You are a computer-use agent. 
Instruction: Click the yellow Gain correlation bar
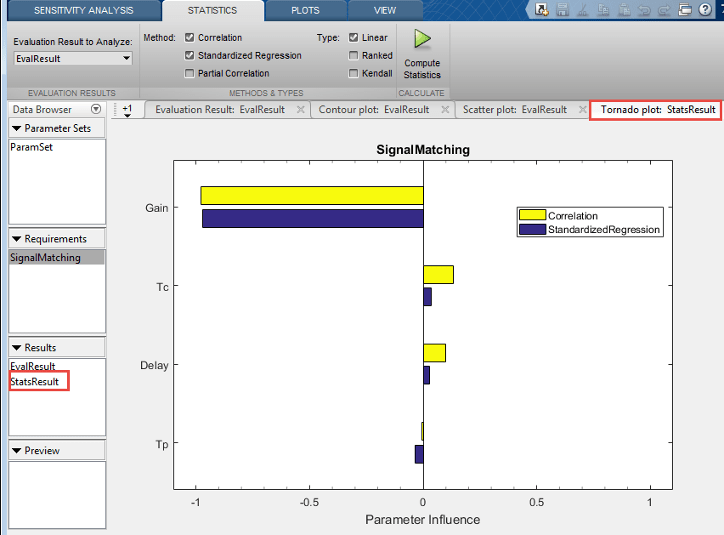[x=312, y=195]
